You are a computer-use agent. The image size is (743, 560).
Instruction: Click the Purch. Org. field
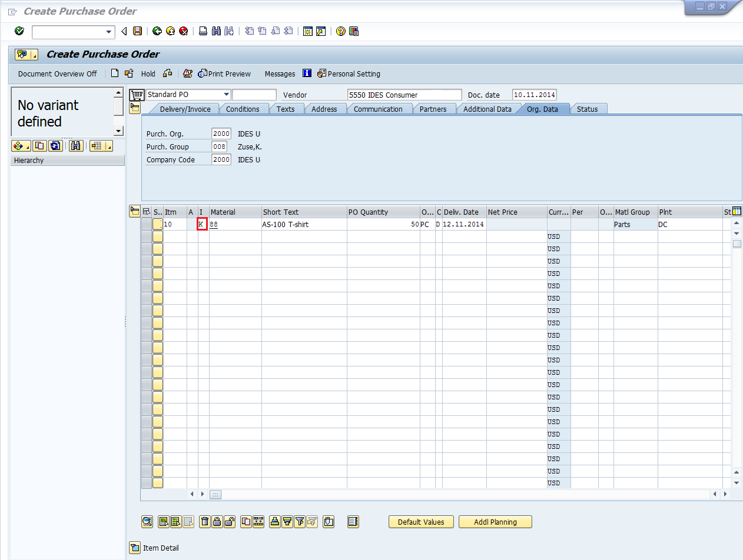pyautogui.click(x=221, y=134)
